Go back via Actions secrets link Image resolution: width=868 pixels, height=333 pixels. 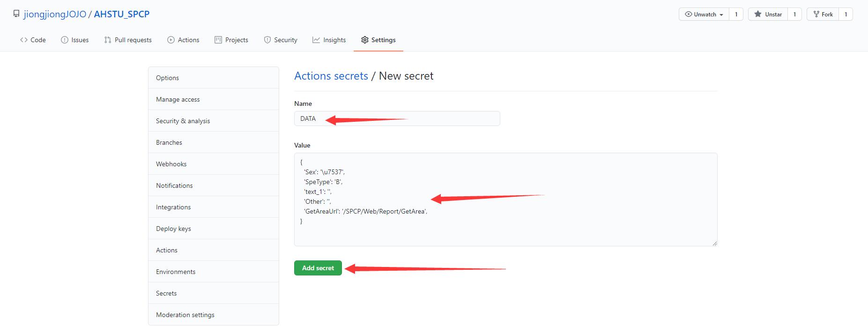coord(331,76)
